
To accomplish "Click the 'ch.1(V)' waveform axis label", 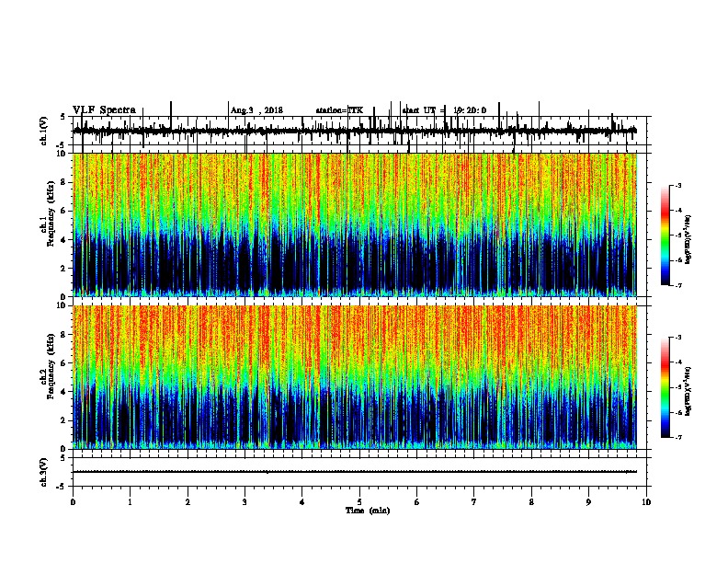I will (x=43, y=131).
